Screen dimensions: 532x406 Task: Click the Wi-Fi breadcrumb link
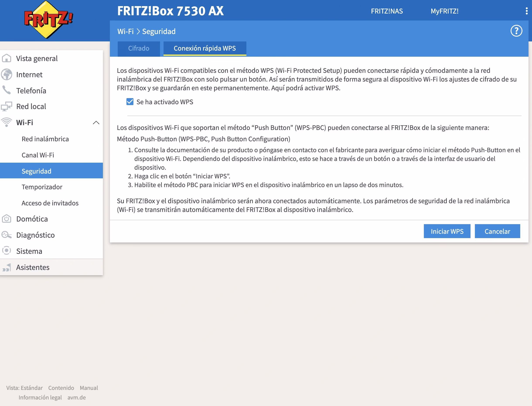click(125, 31)
